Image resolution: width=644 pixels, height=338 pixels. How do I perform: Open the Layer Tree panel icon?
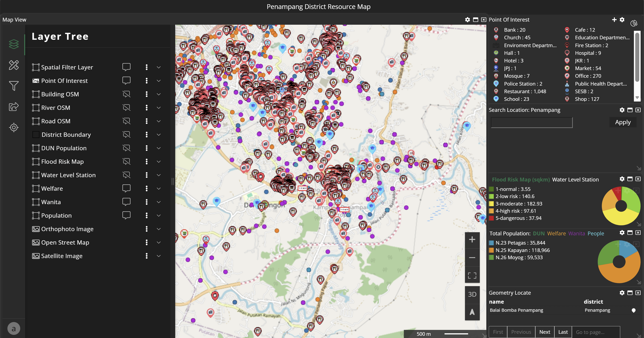(x=14, y=44)
